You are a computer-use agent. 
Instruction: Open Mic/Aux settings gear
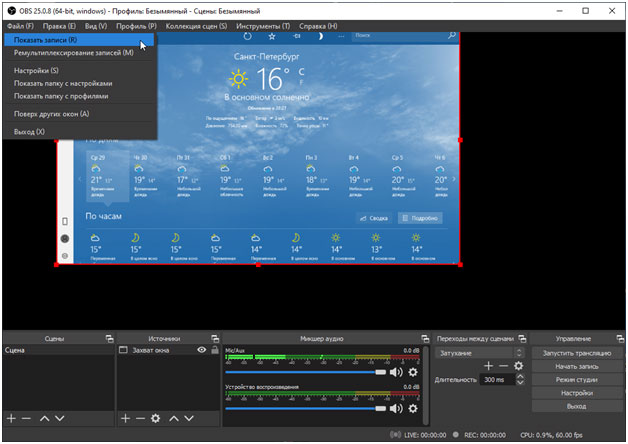(413, 372)
